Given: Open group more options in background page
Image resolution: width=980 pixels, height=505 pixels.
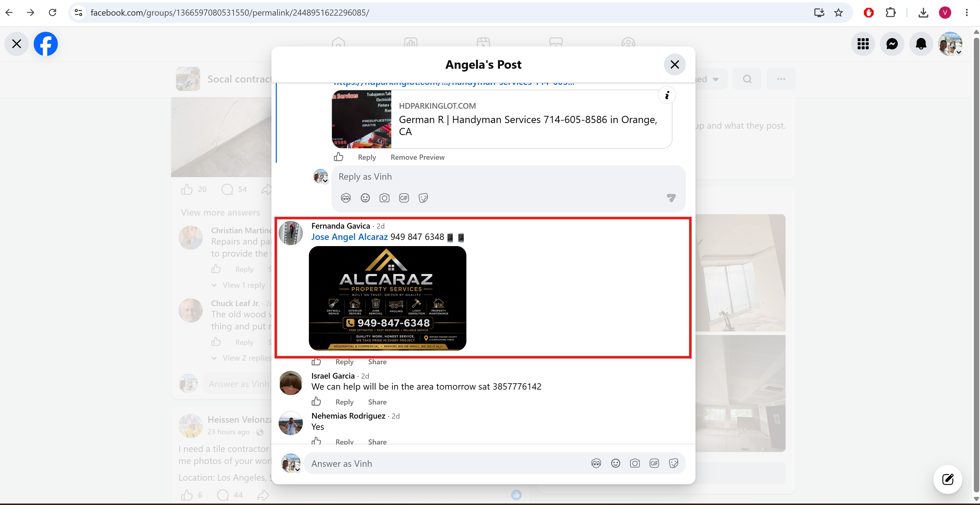Looking at the screenshot, I should (x=781, y=79).
